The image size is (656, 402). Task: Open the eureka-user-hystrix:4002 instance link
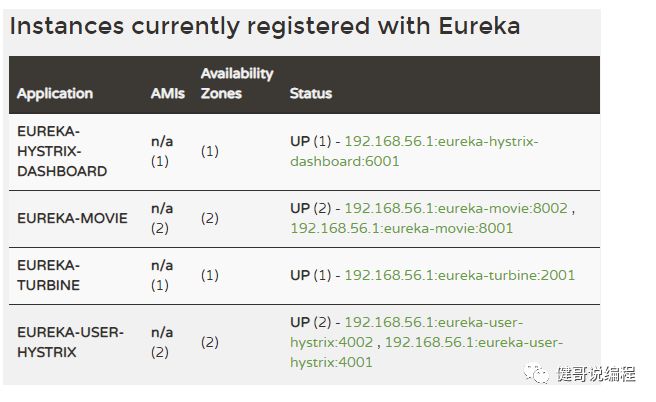pyautogui.click(x=407, y=332)
